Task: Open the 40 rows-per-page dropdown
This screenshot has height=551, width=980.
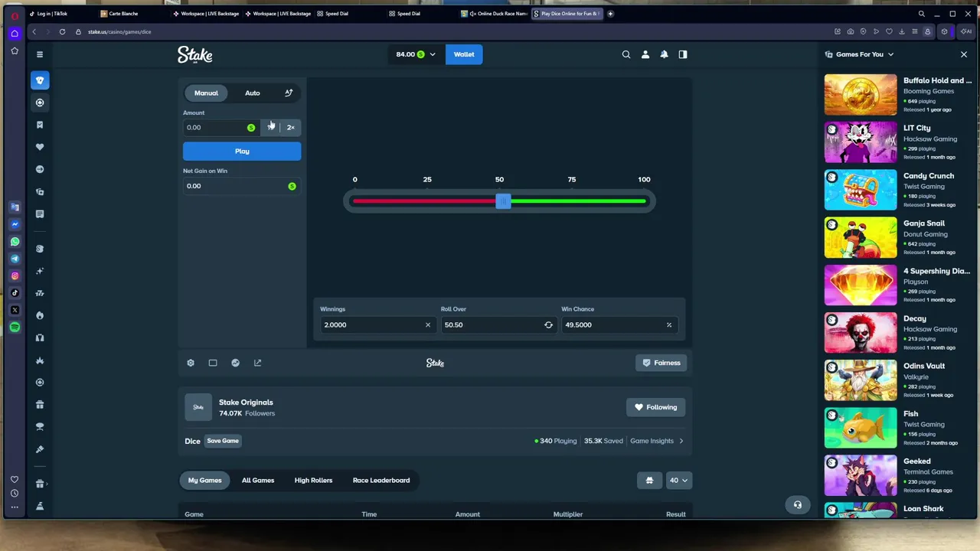Action: click(678, 481)
